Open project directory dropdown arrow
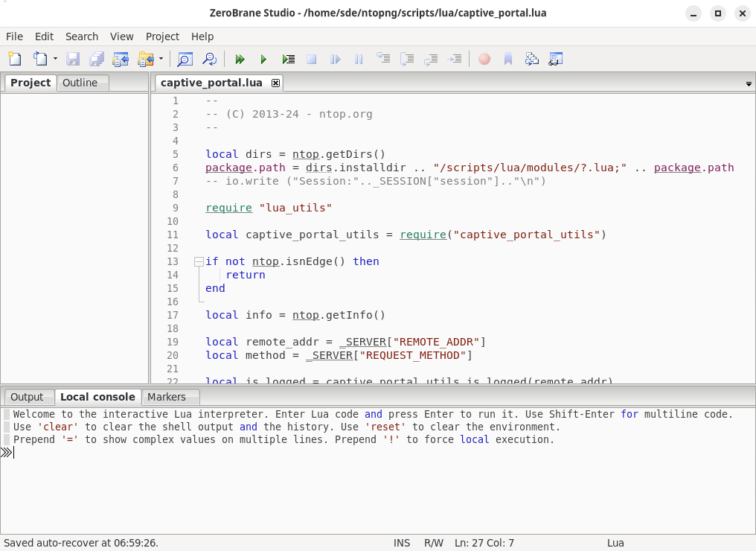This screenshot has height=551, width=756. 161,59
